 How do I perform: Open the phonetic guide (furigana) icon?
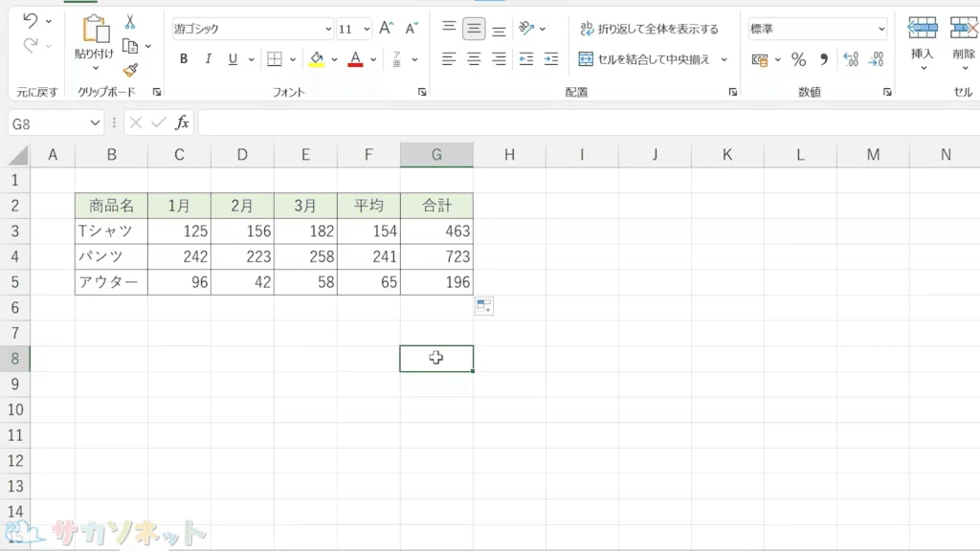coord(397,58)
